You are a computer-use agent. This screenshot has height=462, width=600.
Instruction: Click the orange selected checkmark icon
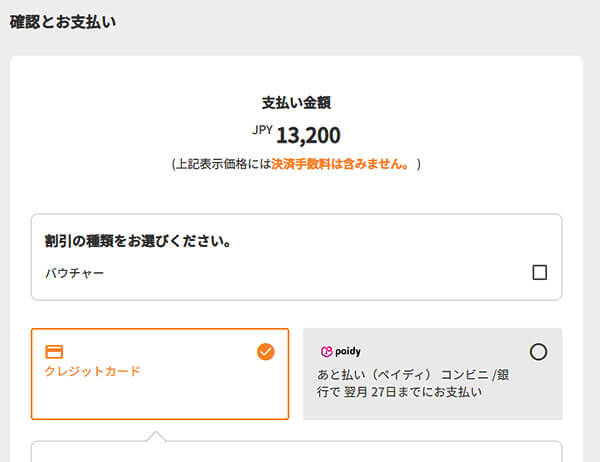click(x=265, y=351)
